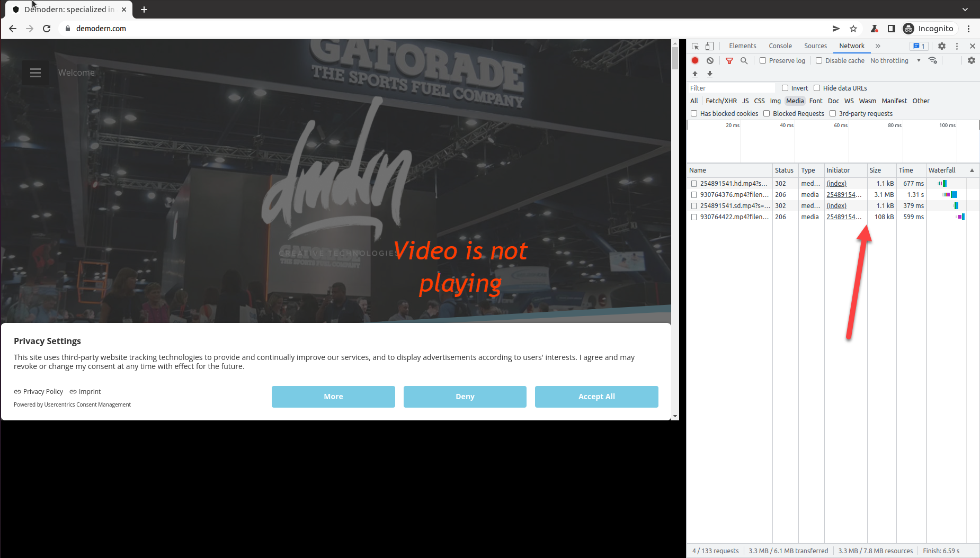Switch to the Console tab

click(780, 46)
